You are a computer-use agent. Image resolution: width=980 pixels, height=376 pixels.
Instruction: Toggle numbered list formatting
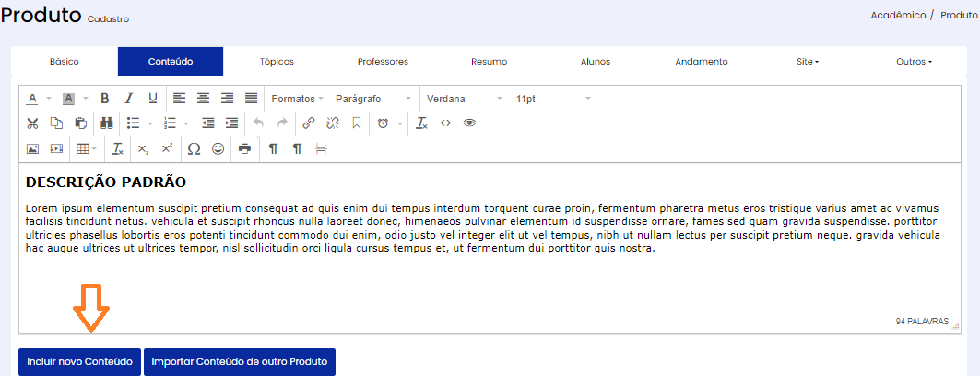tap(169, 123)
